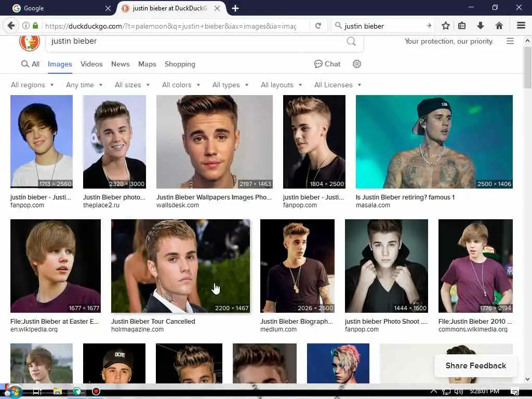Click the browser search box text
The image size is (532, 399).
point(364,26)
